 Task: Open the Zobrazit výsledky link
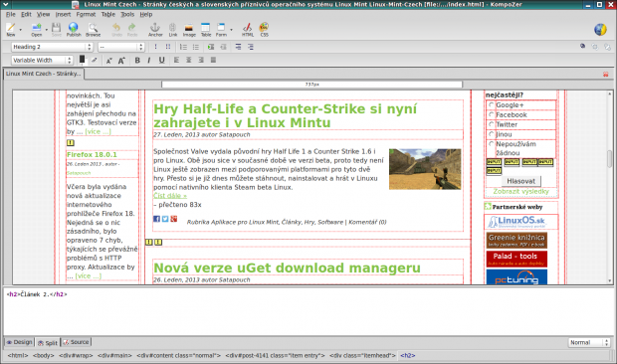tap(521, 191)
